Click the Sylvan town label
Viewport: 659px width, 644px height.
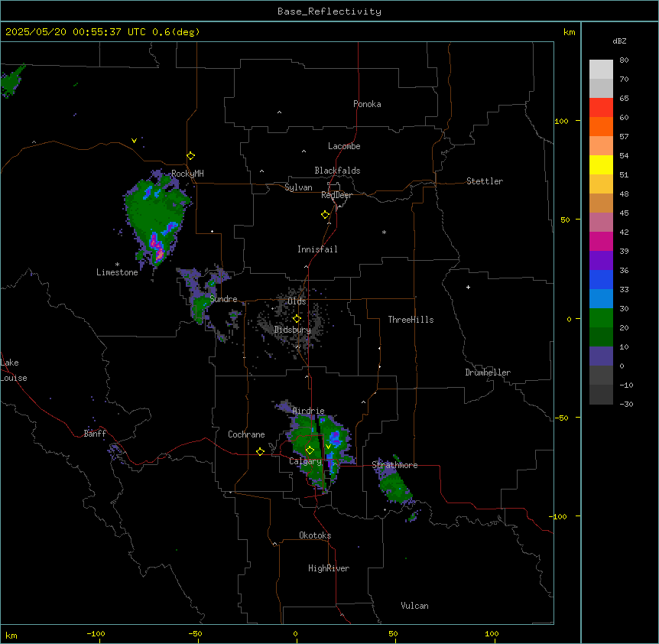298,187
